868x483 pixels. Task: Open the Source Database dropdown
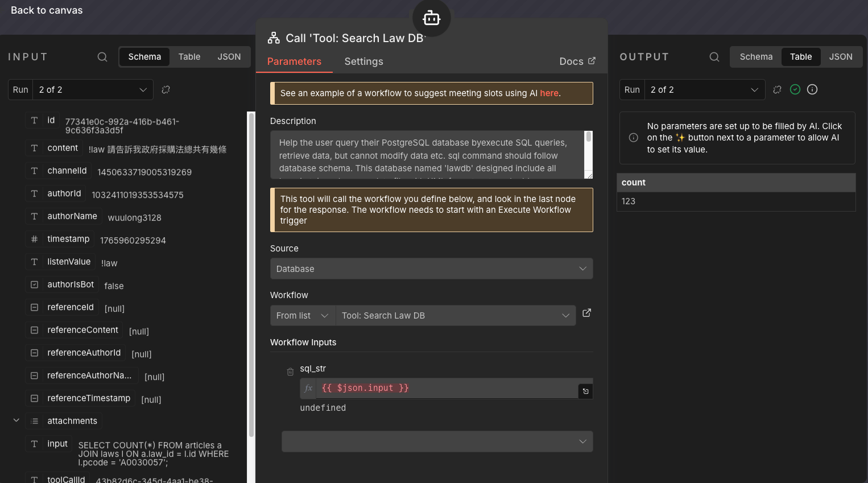tap(431, 269)
